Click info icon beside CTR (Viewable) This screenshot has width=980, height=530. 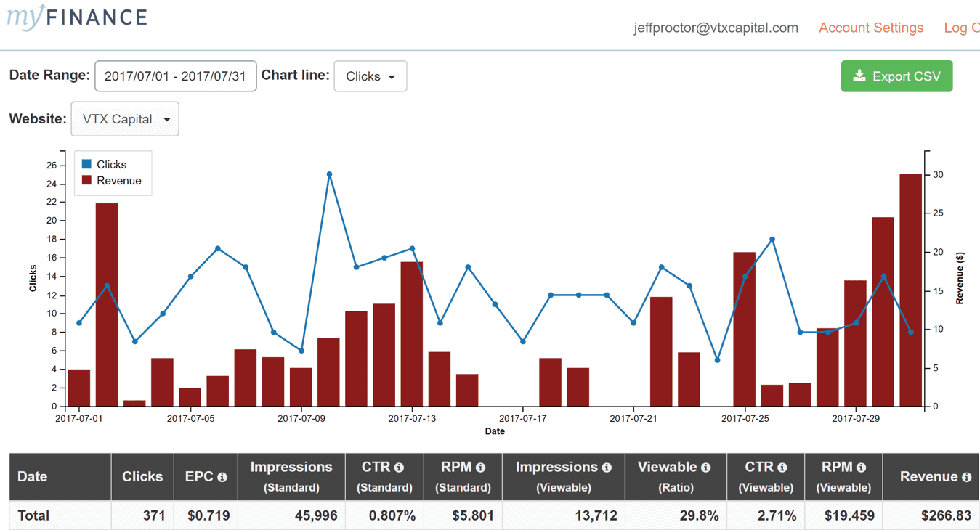tap(782, 468)
